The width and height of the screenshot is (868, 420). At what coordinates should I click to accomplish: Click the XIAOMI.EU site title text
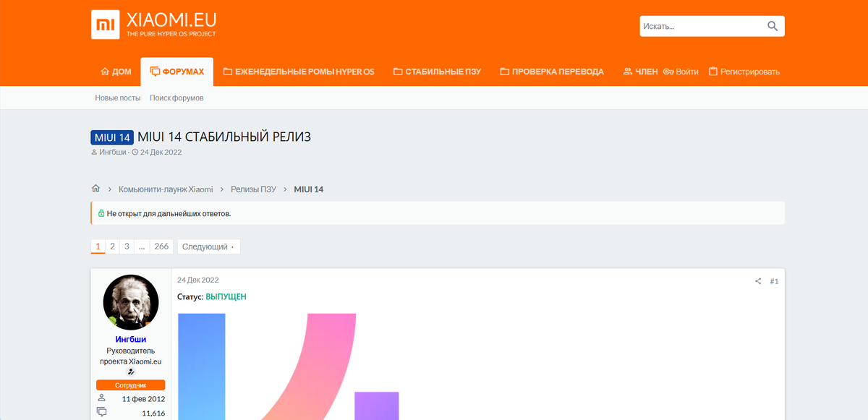tap(171, 20)
